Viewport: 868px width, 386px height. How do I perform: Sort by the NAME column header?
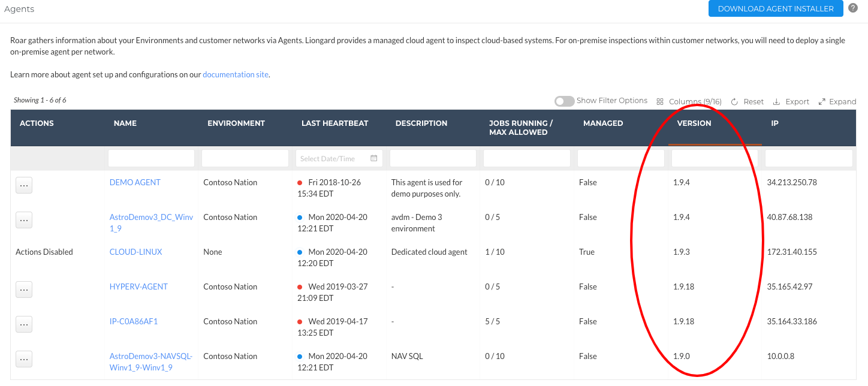(125, 123)
